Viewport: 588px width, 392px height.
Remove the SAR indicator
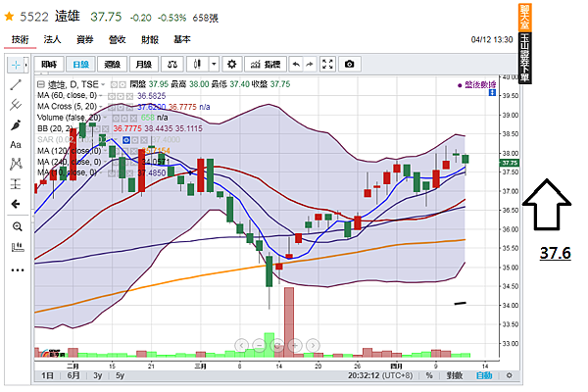click(x=144, y=140)
